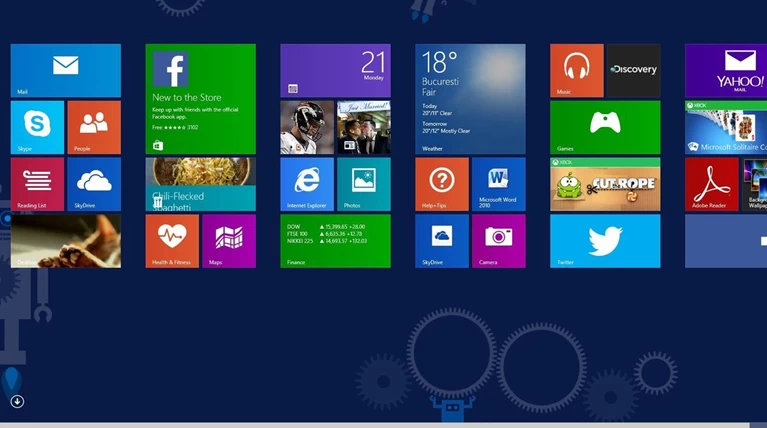Open the blue SkyDrive tile beside Reading List

coord(94,184)
